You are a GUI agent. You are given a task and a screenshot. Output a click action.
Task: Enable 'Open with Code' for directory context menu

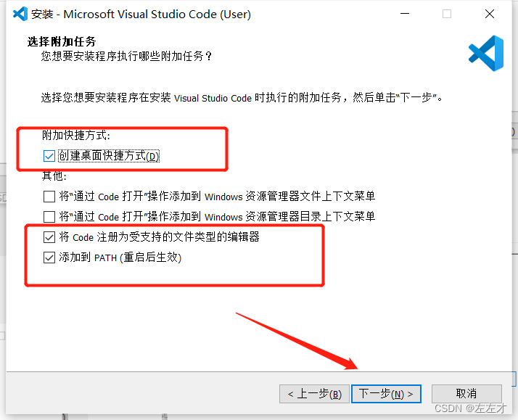(x=49, y=217)
